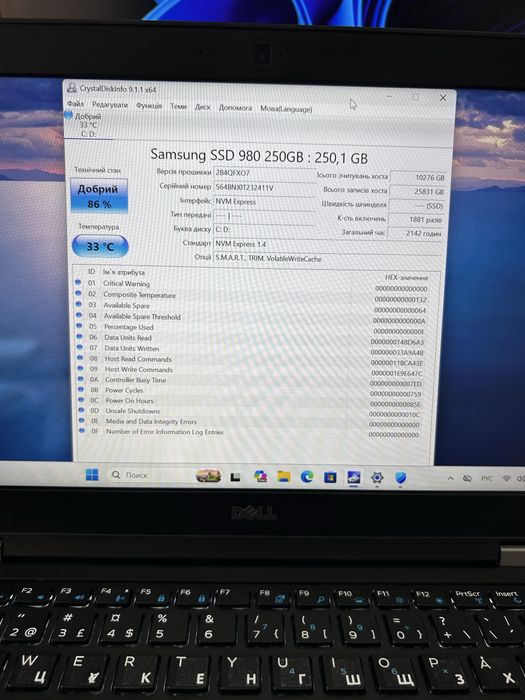Click the NVM Express interface field

click(x=263, y=202)
